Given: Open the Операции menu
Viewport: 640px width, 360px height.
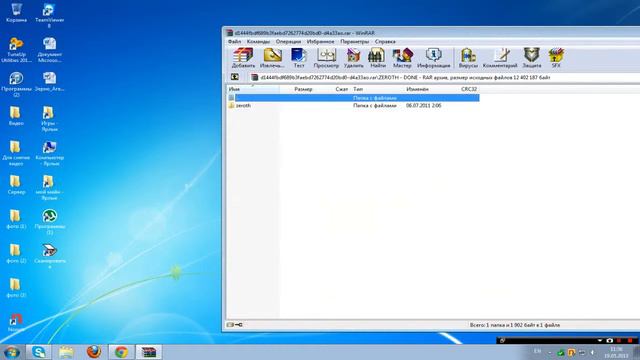Looking at the screenshot, I should point(288,42).
